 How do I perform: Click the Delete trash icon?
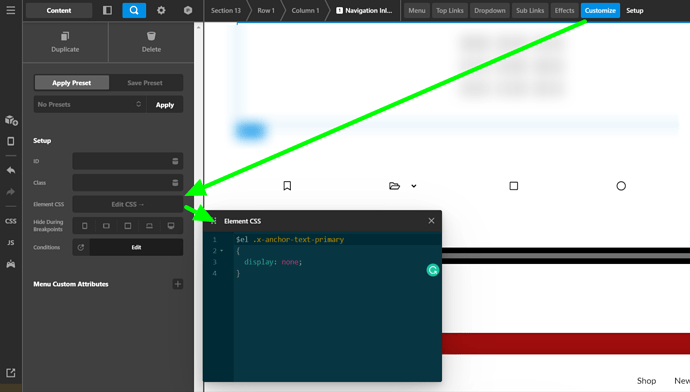pyautogui.click(x=151, y=37)
